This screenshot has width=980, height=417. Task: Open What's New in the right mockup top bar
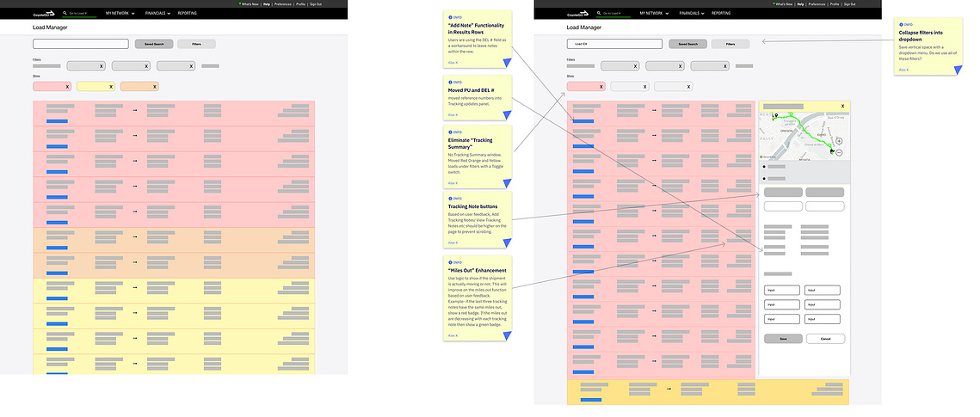pos(784,3)
